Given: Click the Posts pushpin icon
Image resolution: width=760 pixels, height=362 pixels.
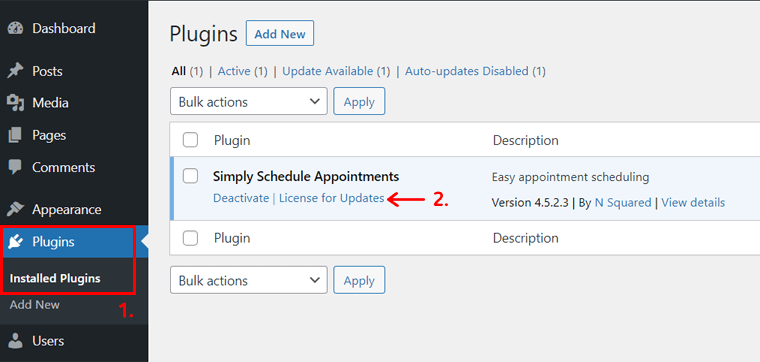Looking at the screenshot, I should click(16, 71).
